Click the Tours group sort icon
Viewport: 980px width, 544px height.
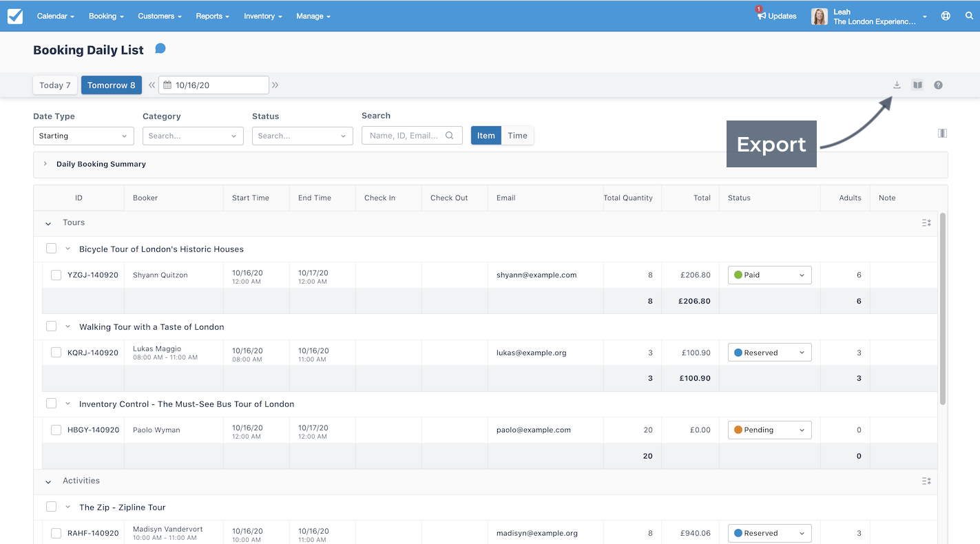pos(926,223)
